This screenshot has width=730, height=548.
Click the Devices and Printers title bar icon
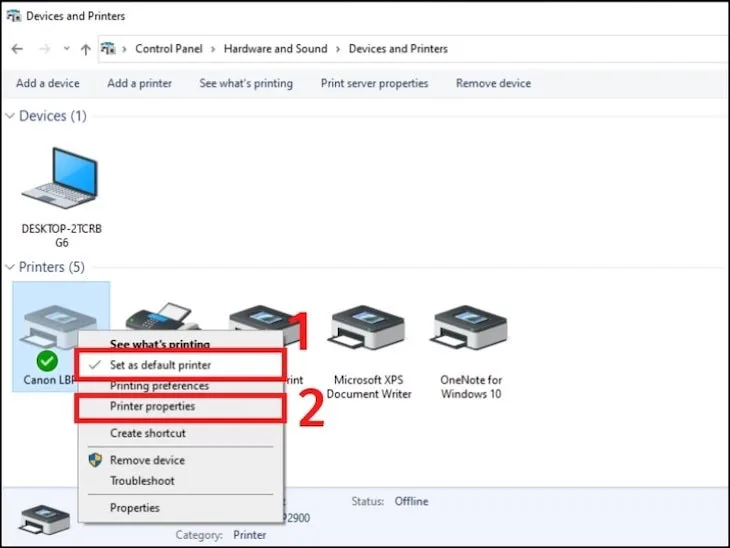(12, 16)
